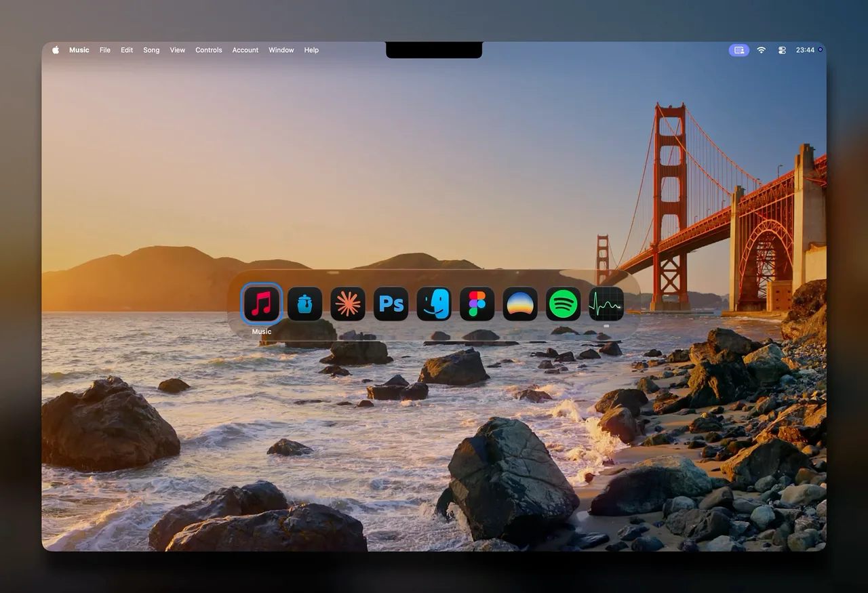Click the screen sharing status icon
The width and height of the screenshot is (868, 593).
(x=739, y=50)
